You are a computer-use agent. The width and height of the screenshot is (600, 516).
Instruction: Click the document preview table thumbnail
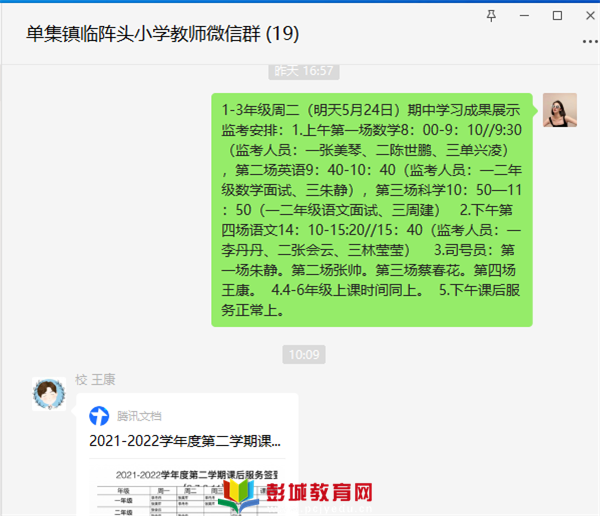(188, 490)
